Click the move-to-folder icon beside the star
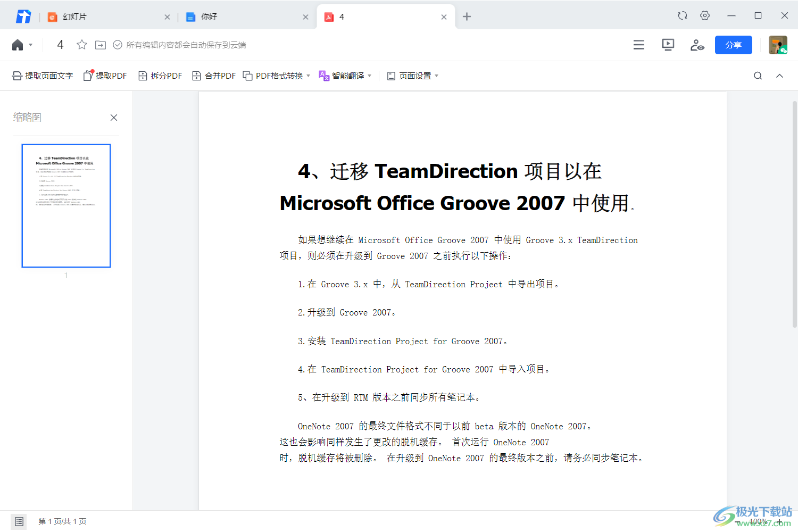 (x=101, y=45)
